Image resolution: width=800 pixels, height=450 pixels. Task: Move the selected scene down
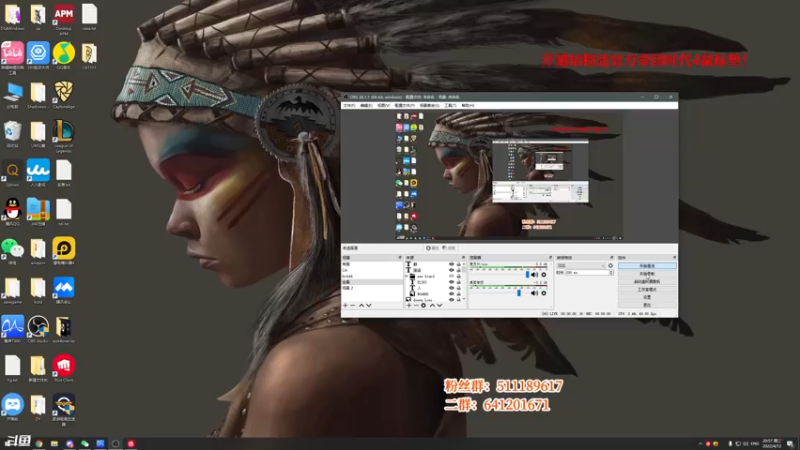[x=369, y=305]
